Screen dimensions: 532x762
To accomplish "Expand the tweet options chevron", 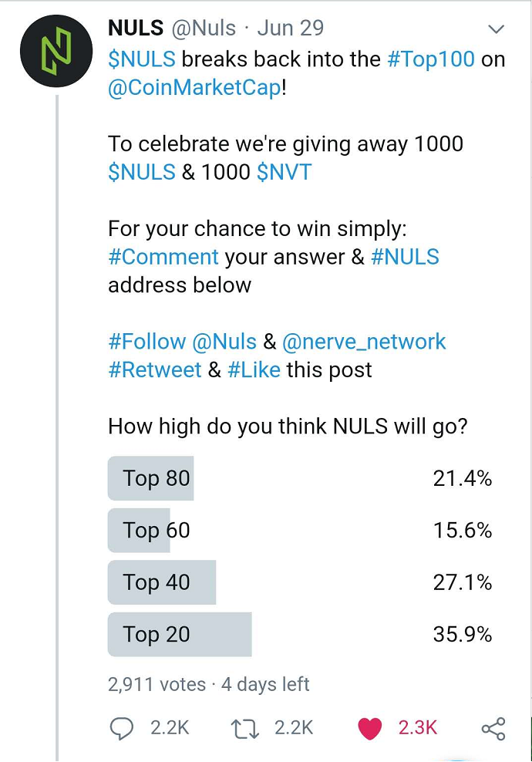I will (x=496, y=29).
